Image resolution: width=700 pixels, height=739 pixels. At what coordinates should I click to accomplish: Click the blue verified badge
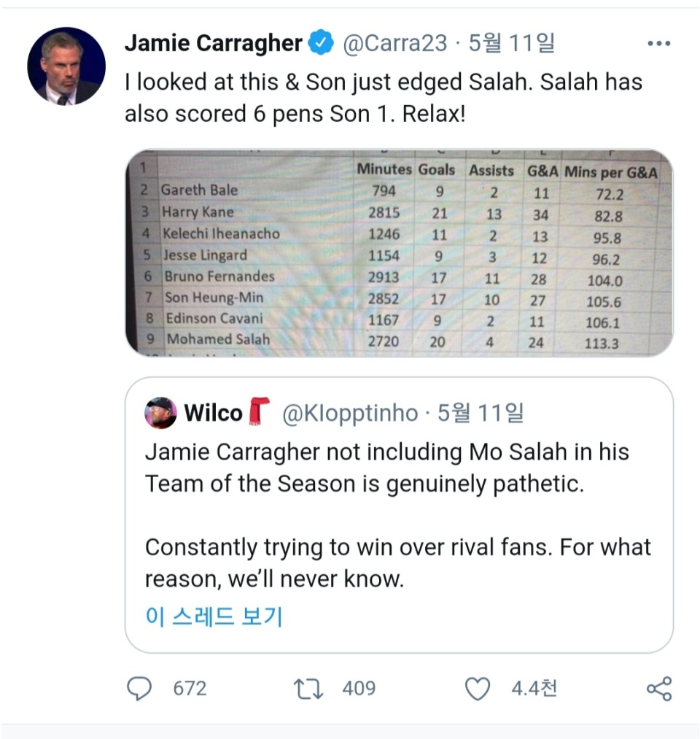321,44
